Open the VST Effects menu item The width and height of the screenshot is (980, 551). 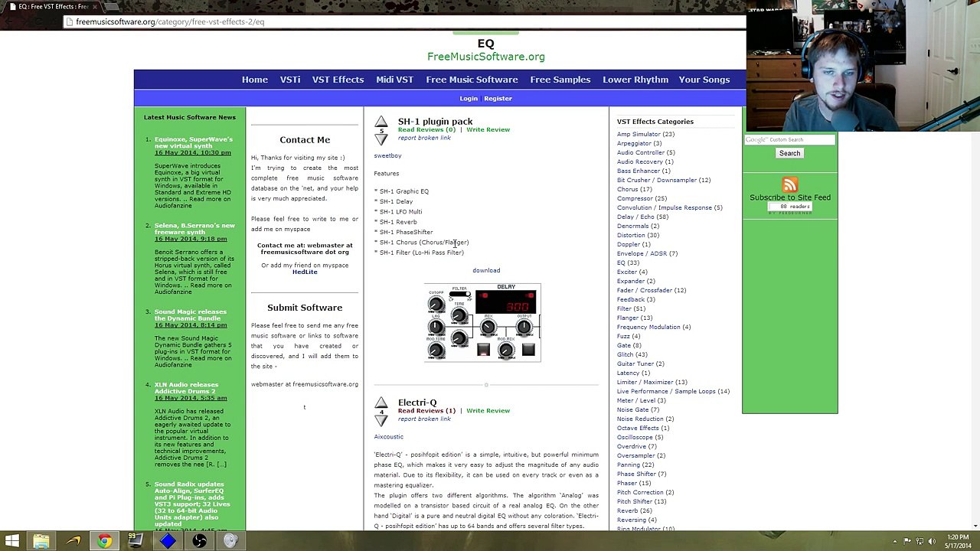pyautogui.click(x=338, y=80)
